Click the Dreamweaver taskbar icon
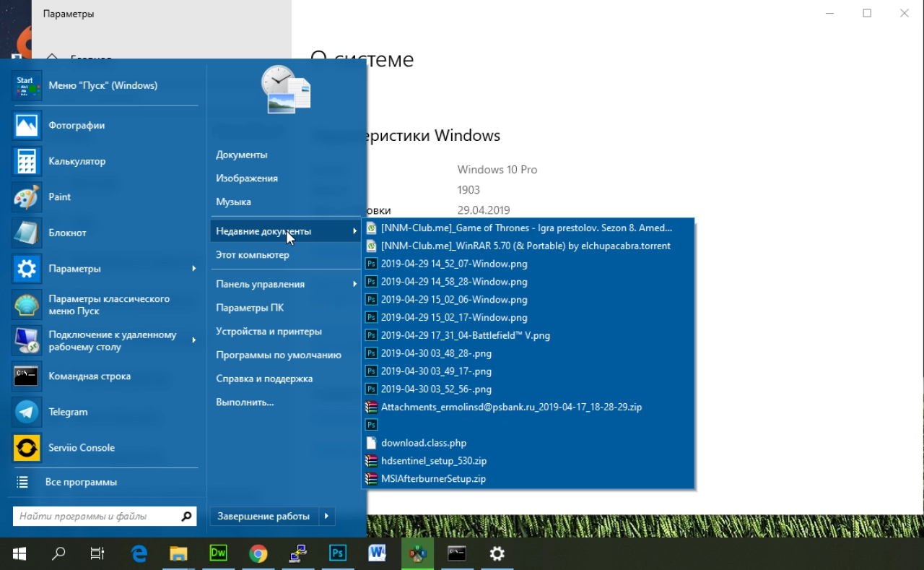 pos(218,554)
